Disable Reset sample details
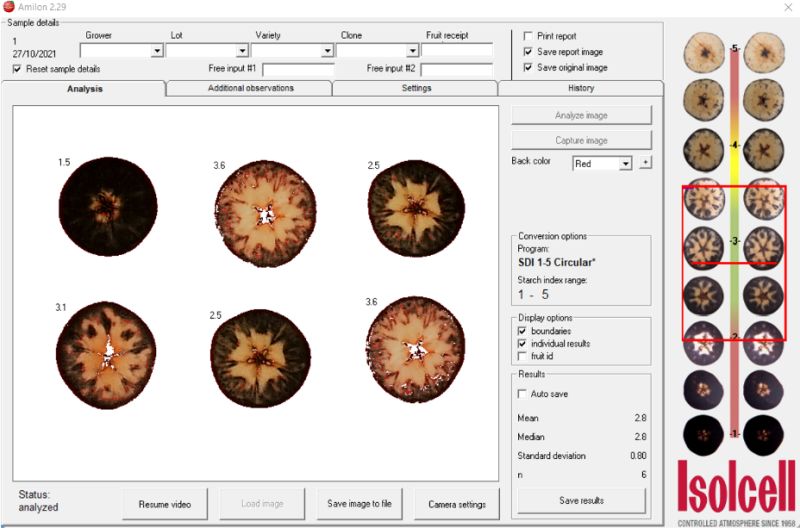 [17, 69]
